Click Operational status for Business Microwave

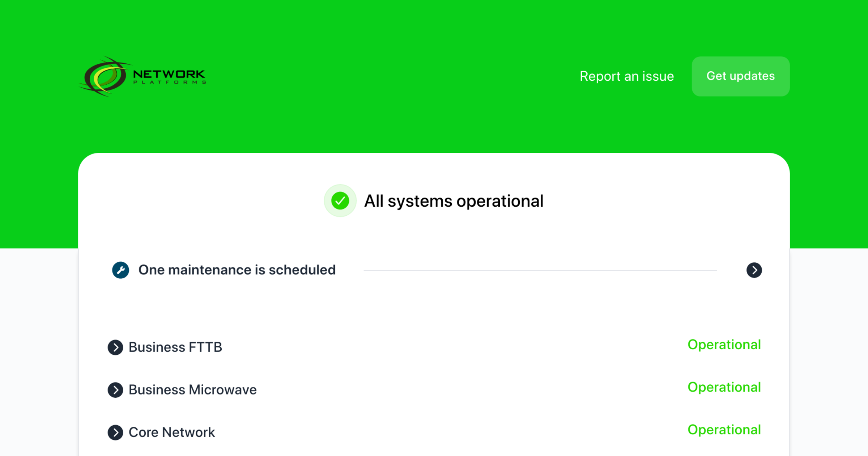724,387
